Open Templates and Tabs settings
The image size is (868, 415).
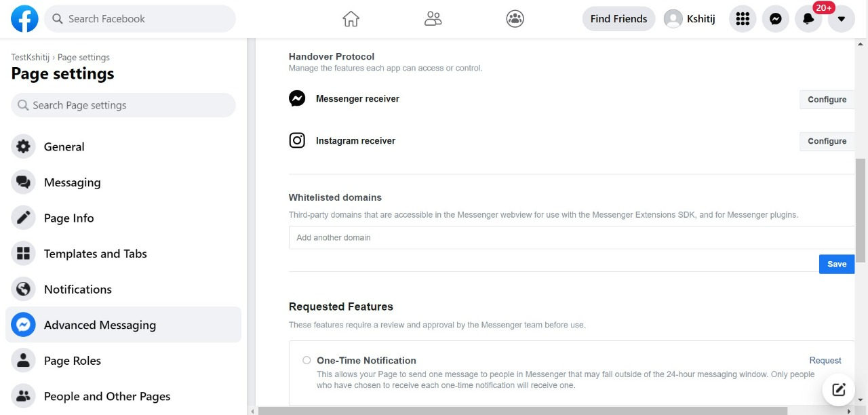click(x=123, y=254)
